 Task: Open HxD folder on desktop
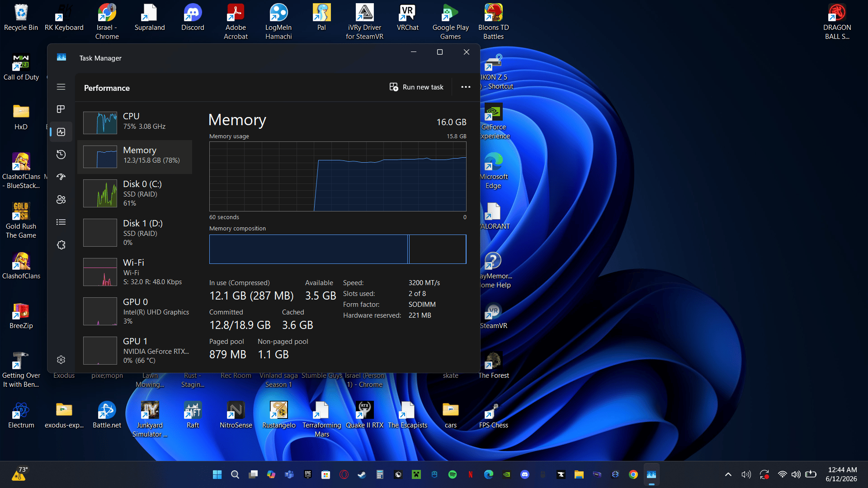21,117
